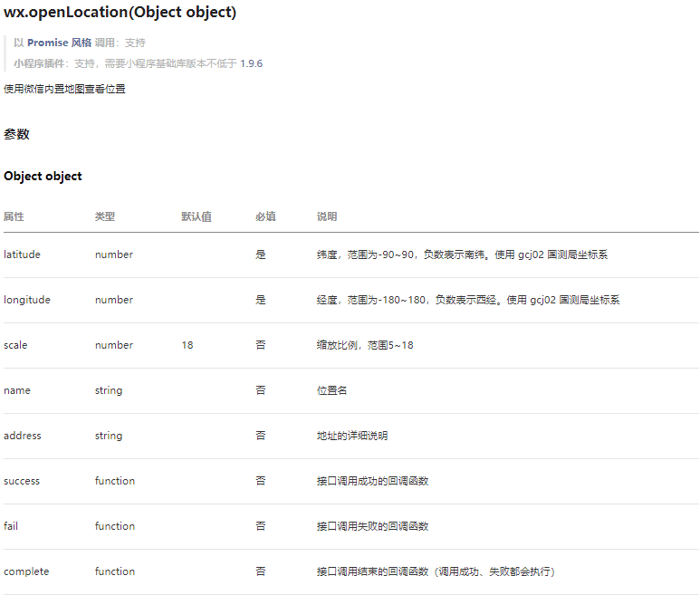
Task: Click the 参数 section heading
Action: [16, 134]
